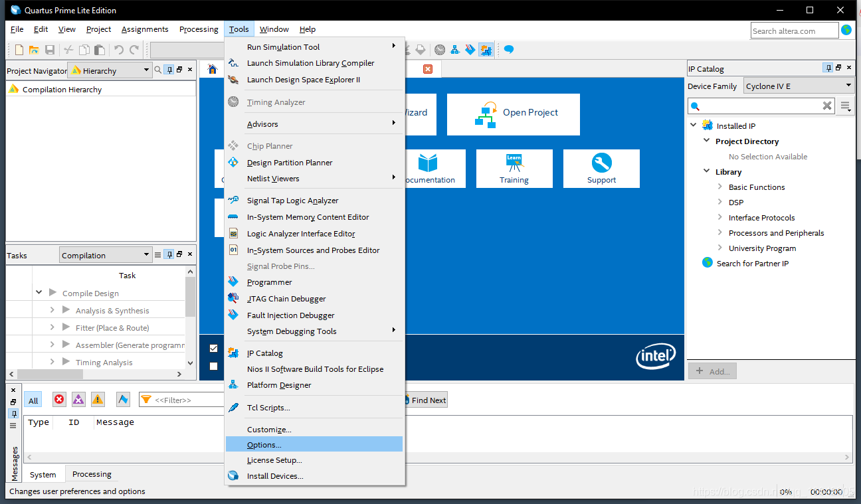Collapse the Project Directory tree node
This screenshot has width=861, height=504.
(x=706, y=141)
